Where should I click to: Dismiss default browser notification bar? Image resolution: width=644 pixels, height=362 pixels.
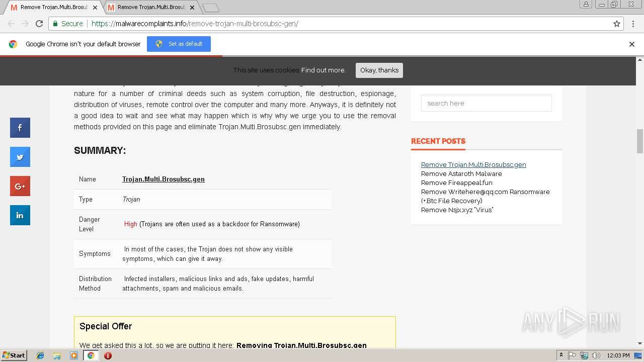click(x=632, y=44)
